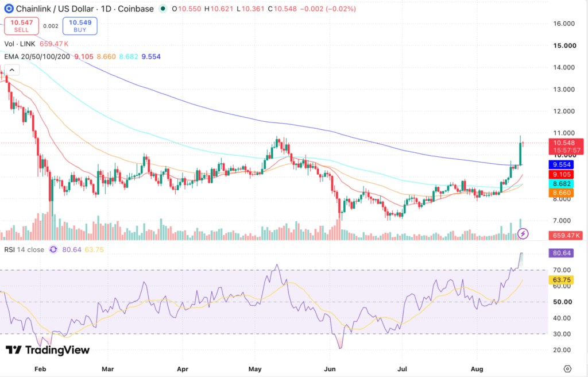Click the H10.621 high value
Screen dimensions: 588x377
click(219, 8)
